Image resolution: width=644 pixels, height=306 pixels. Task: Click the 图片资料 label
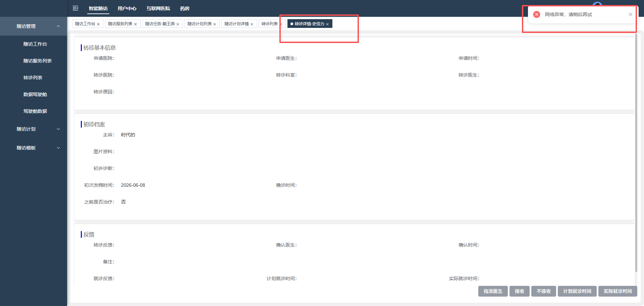[x=104, y=151]
